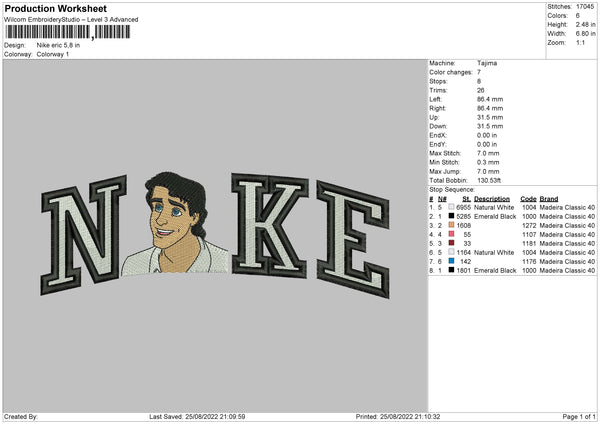Click the Up value 31.5 mm

[x=490, y=117]
